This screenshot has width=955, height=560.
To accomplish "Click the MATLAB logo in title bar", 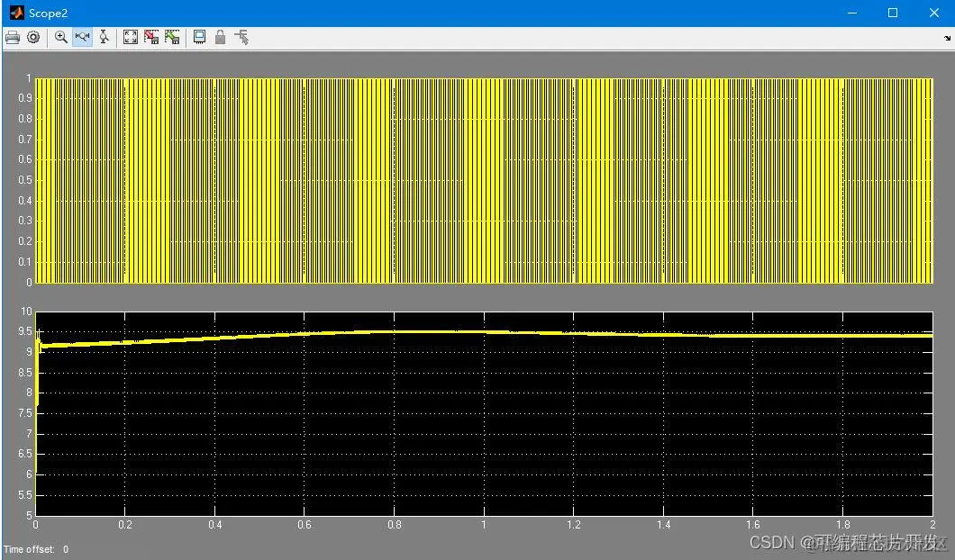I will 16,13.
